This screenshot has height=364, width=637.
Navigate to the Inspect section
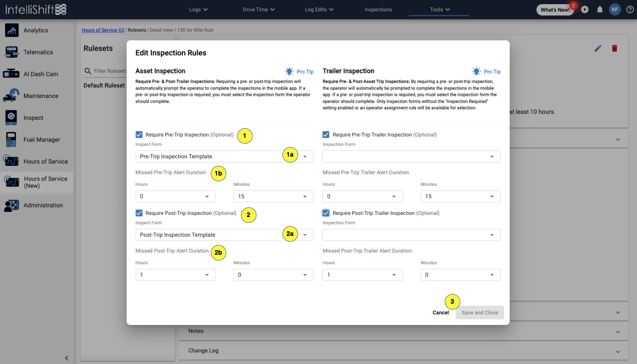(x=33, y=118)
